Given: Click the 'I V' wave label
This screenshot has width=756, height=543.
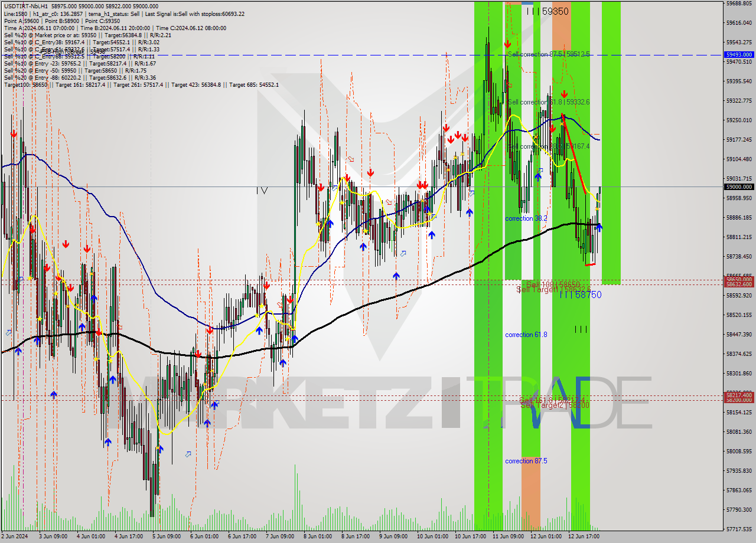Looking at the screenshot, I should [262, 191].
